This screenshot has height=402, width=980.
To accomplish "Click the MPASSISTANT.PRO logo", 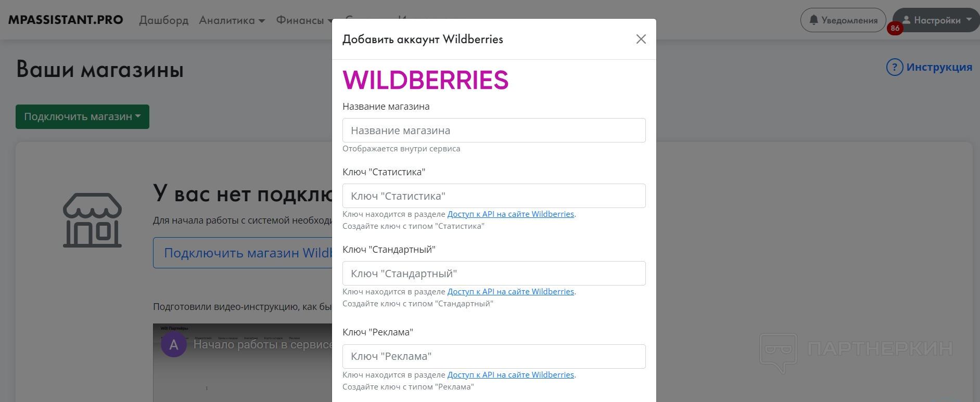I will click(x=66, y=20).
